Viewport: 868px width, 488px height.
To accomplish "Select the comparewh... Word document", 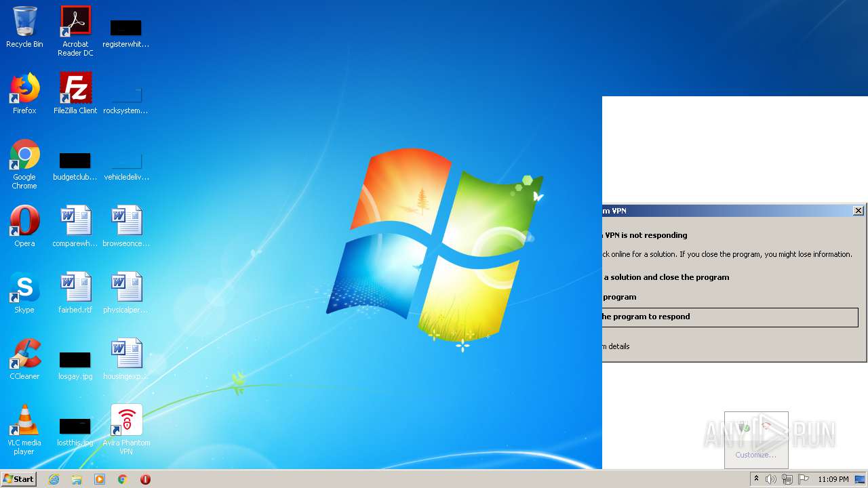I will click(75, 226).
